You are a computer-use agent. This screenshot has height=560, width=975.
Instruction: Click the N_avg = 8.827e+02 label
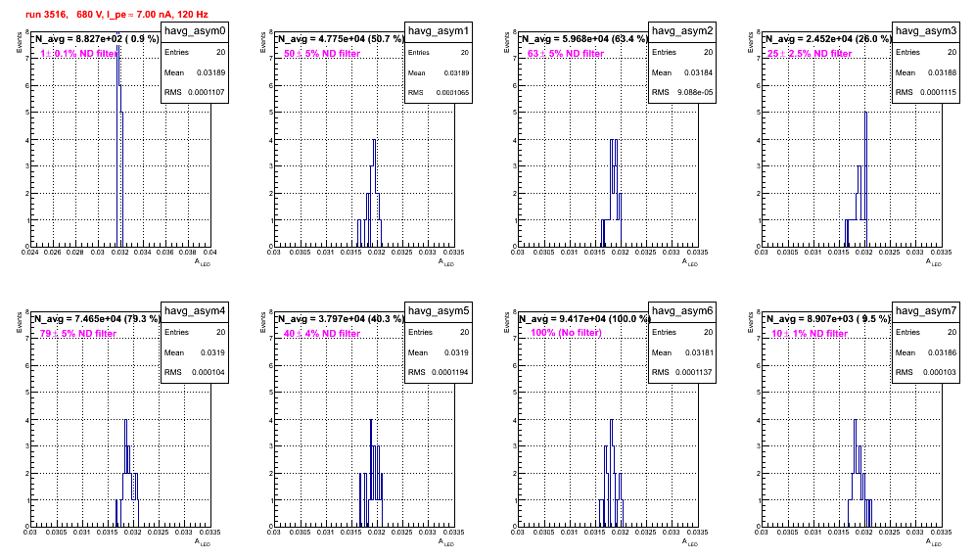(x=96, y=38)
